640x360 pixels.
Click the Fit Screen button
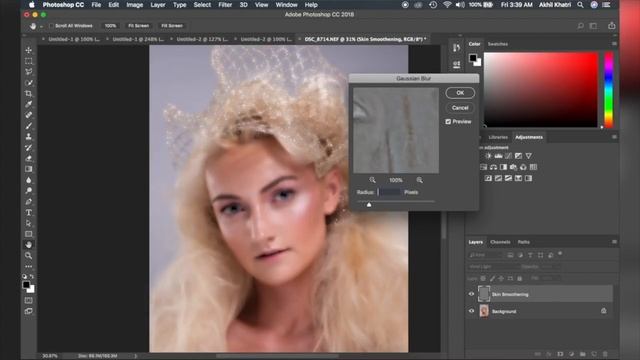point(139,26)
